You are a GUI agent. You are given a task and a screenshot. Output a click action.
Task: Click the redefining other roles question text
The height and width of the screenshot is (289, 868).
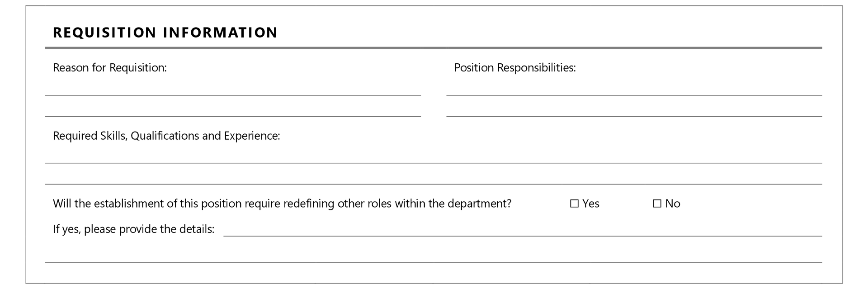(x=282, y=204)
